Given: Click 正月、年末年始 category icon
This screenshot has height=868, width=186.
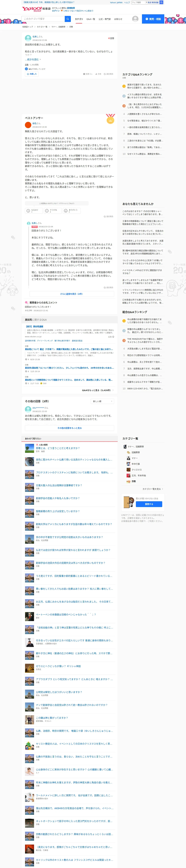Looking at the screenshot, I should (x=128, y=475).
